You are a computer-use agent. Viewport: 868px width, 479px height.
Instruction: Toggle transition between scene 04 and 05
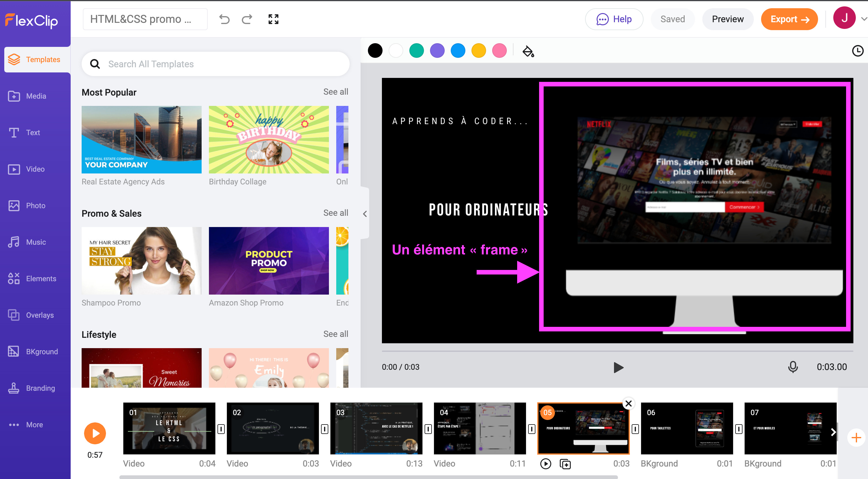pyautogui.click(x=532, y=429)
